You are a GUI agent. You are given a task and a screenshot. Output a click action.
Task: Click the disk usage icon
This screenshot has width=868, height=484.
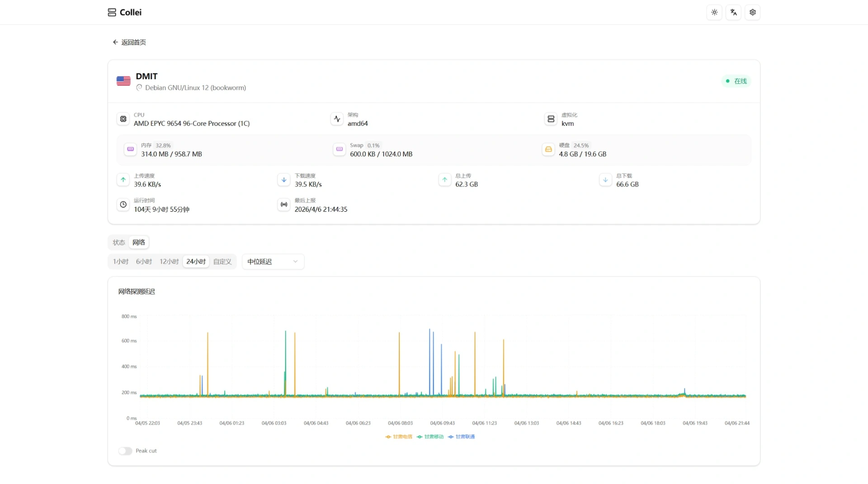pos(548,149)
